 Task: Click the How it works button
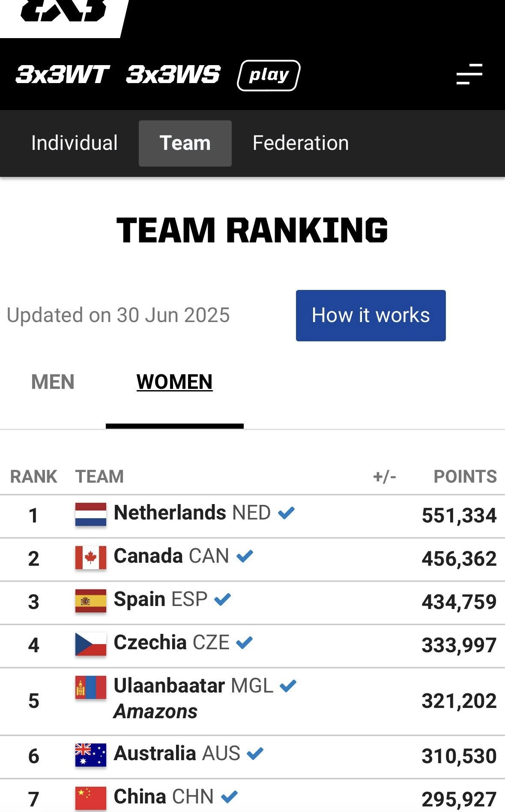point(371,316)
